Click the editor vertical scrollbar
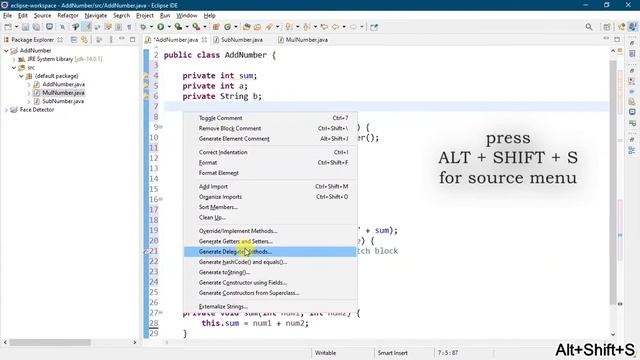The image size is (640, 360). pos(613,182)
